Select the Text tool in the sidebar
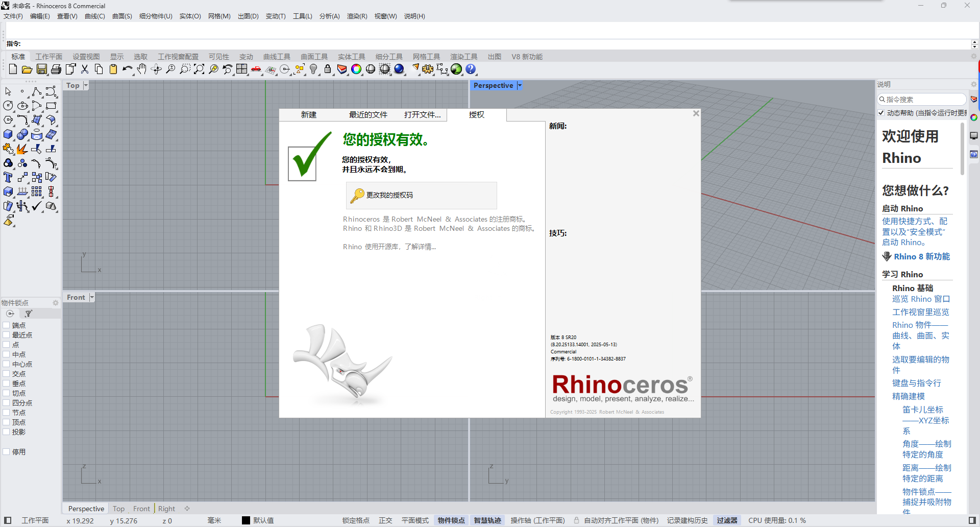980x527 pixels. point(8,177)
